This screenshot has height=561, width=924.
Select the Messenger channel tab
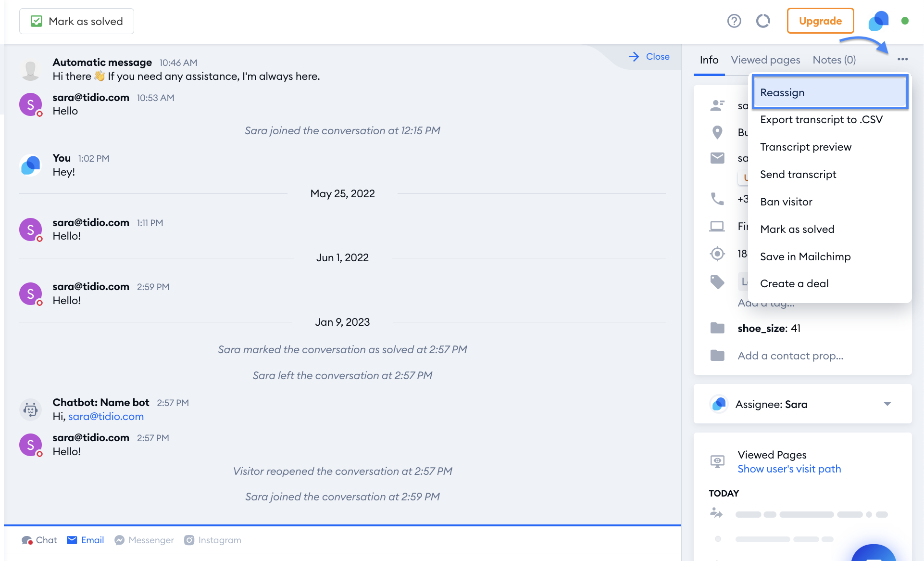[x=144, y=540]
